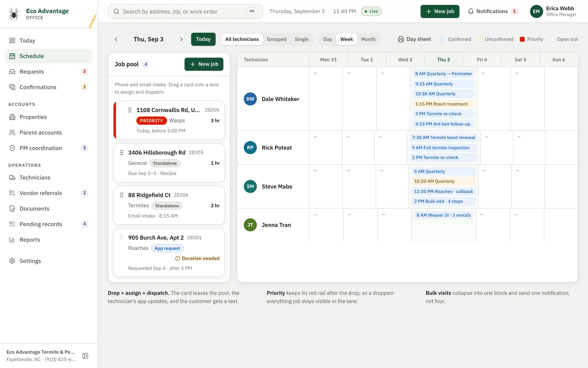Click New job button in the Job pool

point(204,64)
